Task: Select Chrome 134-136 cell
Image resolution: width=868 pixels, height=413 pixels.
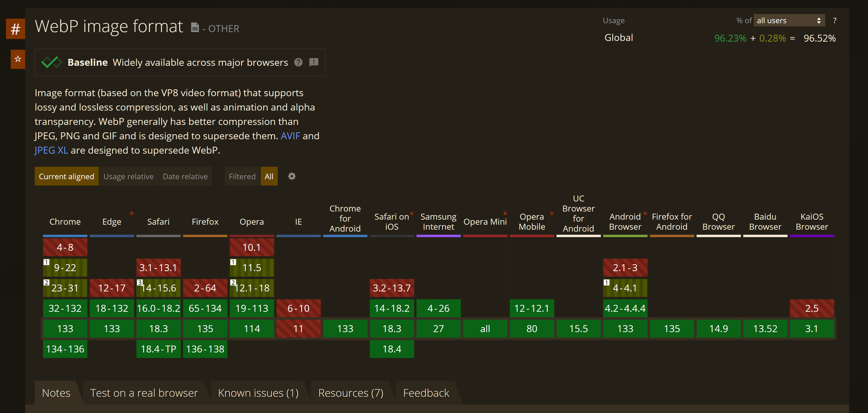Action: [65, 349]
